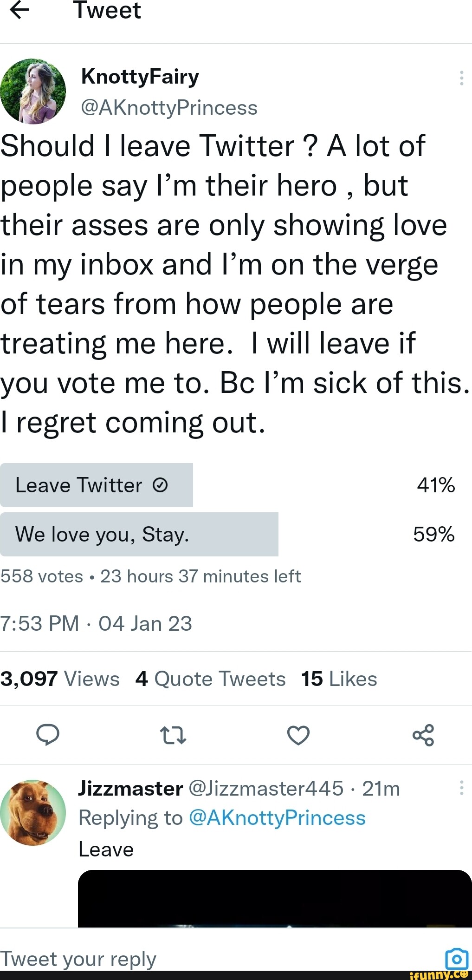Select the "Leave Twitter" poll option

97,485
